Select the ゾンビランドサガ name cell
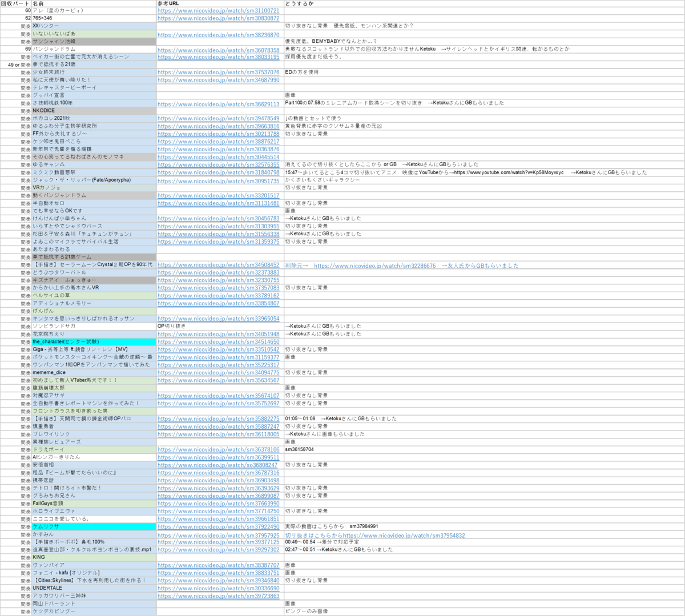This screenshot has width=685, height=616. click(x=94, y=327)
